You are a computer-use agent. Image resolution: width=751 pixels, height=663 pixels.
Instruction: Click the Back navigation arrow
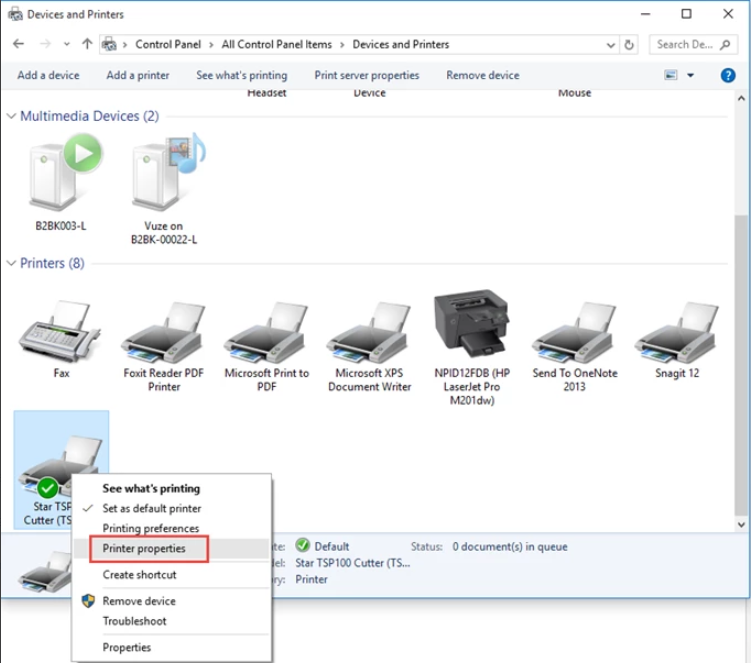point(18,44)
